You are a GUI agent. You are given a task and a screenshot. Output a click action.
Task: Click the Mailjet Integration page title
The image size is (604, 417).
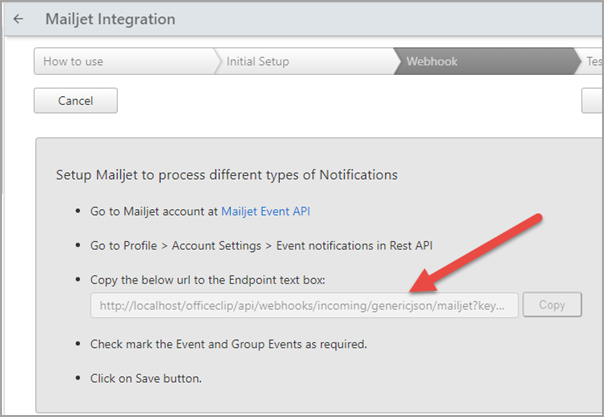click(110, 19)
